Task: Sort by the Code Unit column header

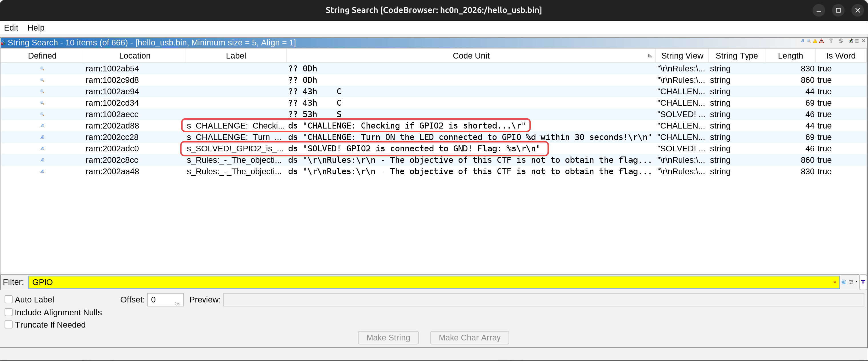Action: pyautogui.click(x=471, y=56)
